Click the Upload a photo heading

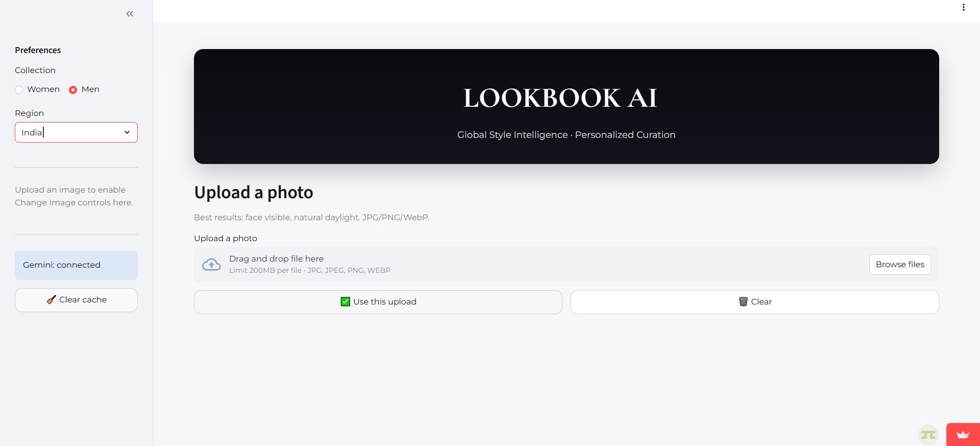254,193
